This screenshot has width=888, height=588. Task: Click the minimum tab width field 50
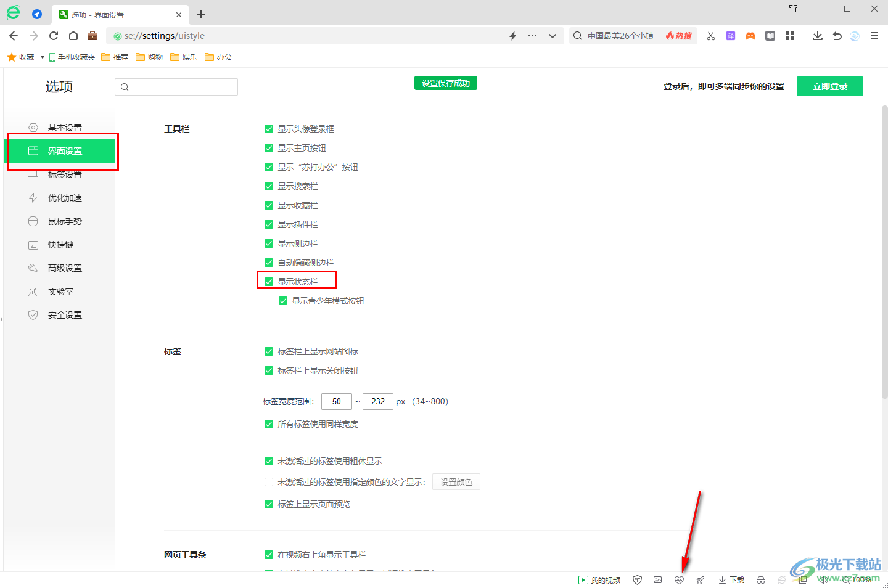337,401
